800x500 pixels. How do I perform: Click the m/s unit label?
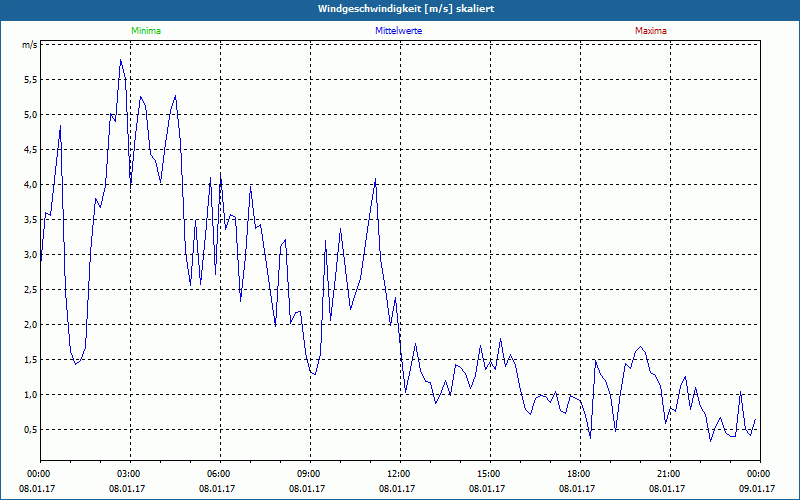tap(29, 45)
